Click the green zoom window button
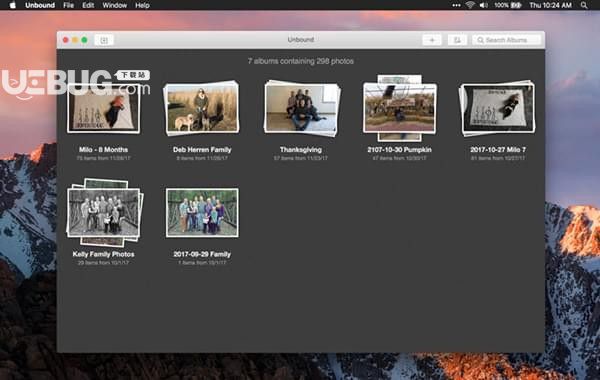 (84, 40)
